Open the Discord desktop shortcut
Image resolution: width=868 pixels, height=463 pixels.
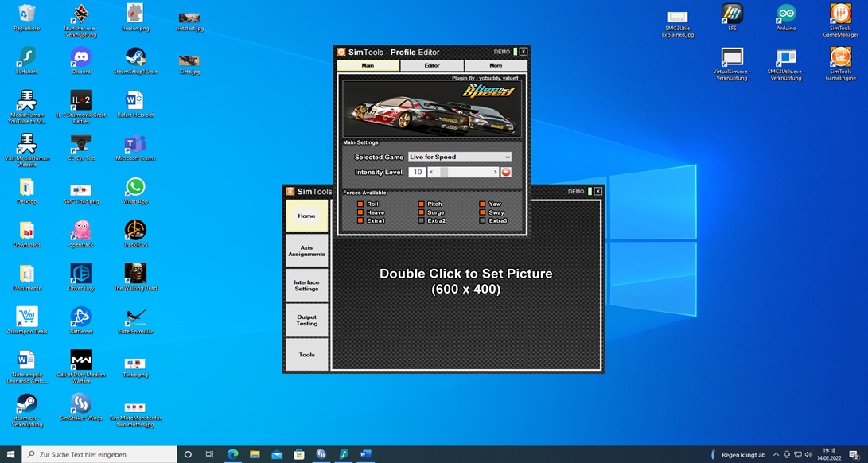pyautogui.click(x=81, y=60)
